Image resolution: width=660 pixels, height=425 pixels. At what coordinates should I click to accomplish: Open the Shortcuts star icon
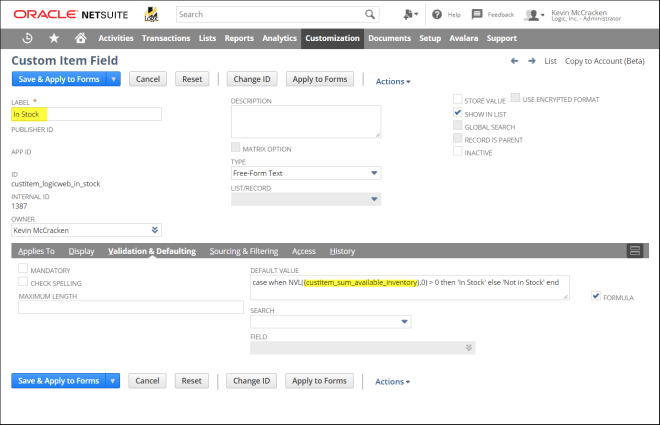click(54, 38)
